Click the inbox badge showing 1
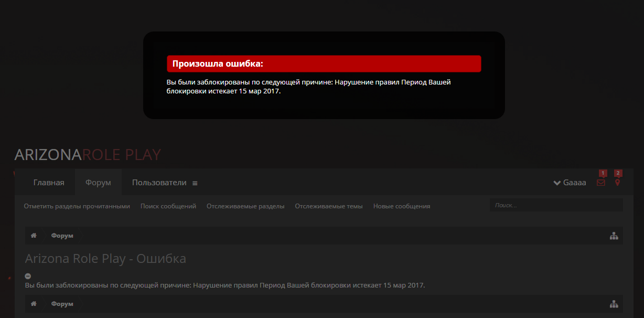The height and width of the screenshot is (318, 644). [603, 173]
